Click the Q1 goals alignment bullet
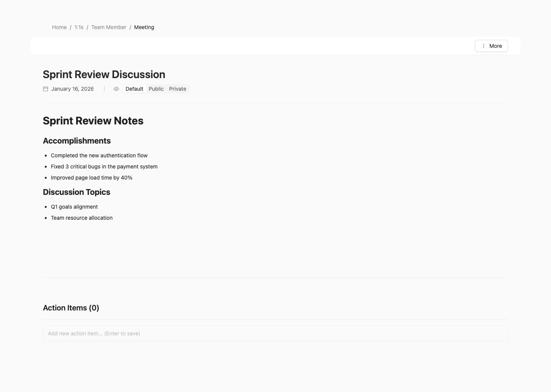 [x=74, y=207]
